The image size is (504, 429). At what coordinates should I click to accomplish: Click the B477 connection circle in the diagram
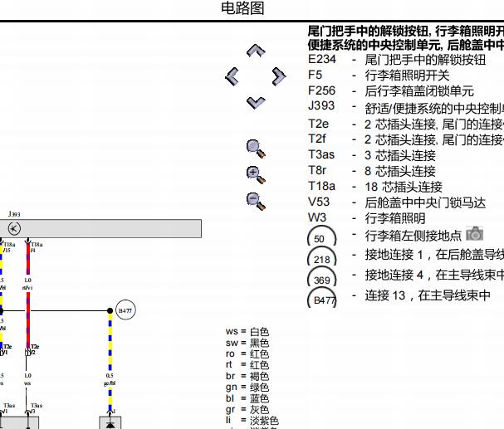click(125, 310)
